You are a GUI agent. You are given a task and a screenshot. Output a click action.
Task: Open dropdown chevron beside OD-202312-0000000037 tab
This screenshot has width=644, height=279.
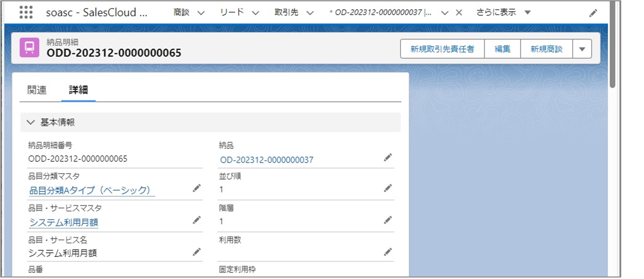coord(445,13)
